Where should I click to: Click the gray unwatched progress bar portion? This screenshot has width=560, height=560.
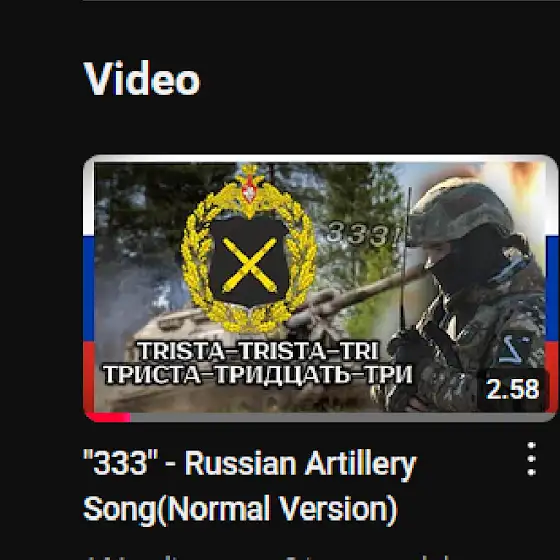(342, 417)
